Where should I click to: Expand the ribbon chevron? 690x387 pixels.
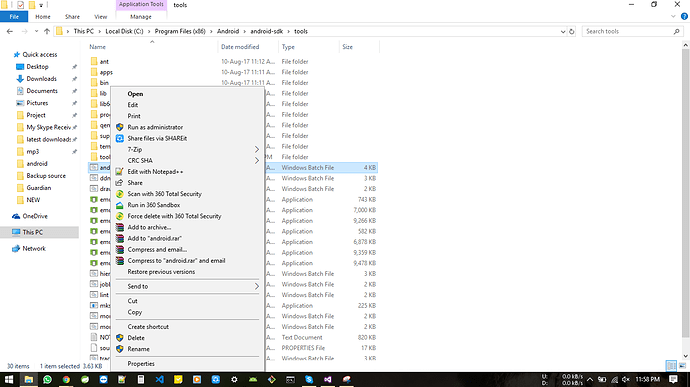click(x=673, y=17)
